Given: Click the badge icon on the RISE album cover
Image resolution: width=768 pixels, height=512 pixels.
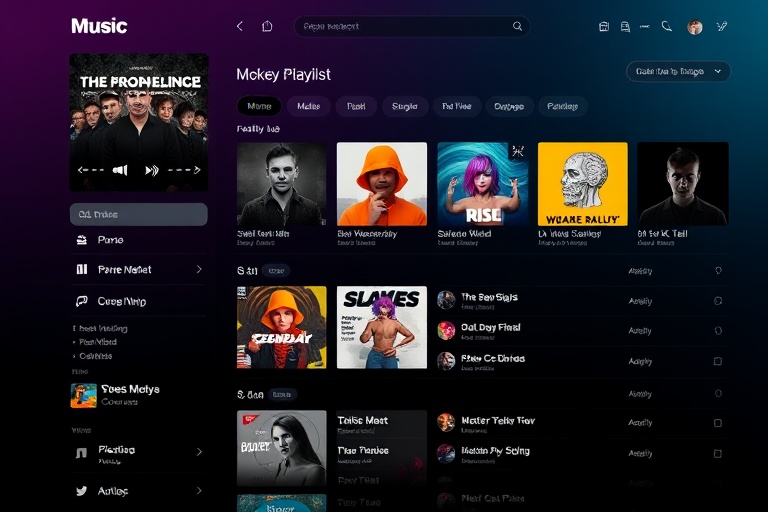Looking at the screenshot, I should point(517,152).
